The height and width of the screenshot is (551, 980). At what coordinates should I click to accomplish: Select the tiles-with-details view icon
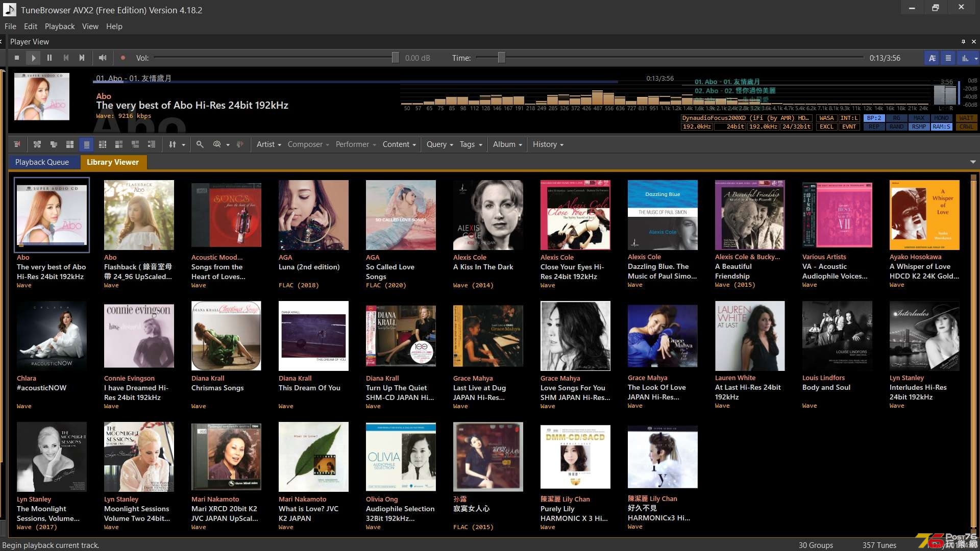click(119, 144)
